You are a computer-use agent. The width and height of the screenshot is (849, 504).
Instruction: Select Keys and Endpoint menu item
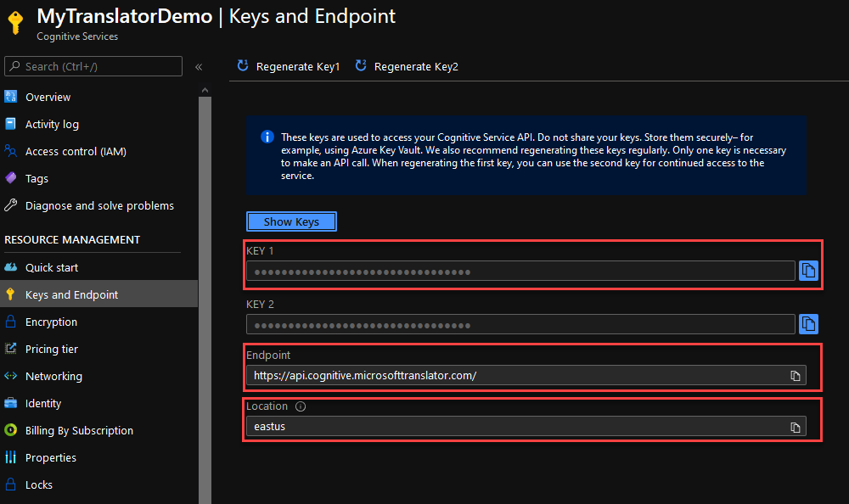point(98,294)
